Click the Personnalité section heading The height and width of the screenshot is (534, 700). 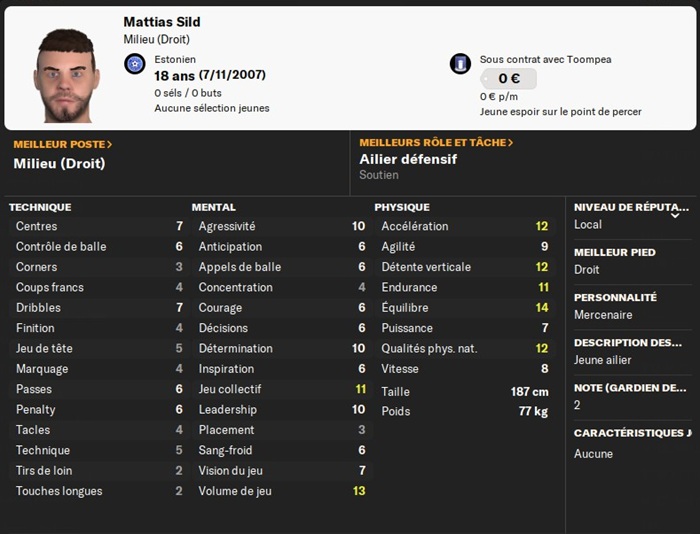(x=615, y=297)
